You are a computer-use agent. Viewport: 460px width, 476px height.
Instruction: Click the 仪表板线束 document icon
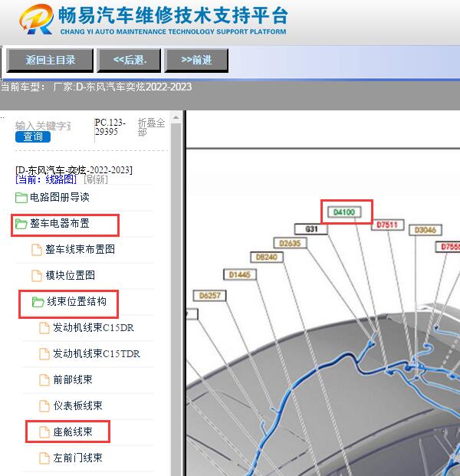tap(44, 406)
